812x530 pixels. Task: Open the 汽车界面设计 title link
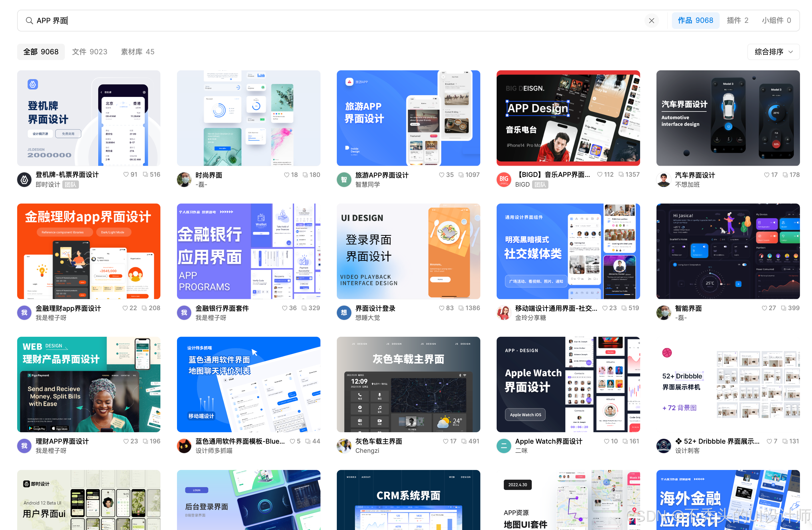pos(695,175)
